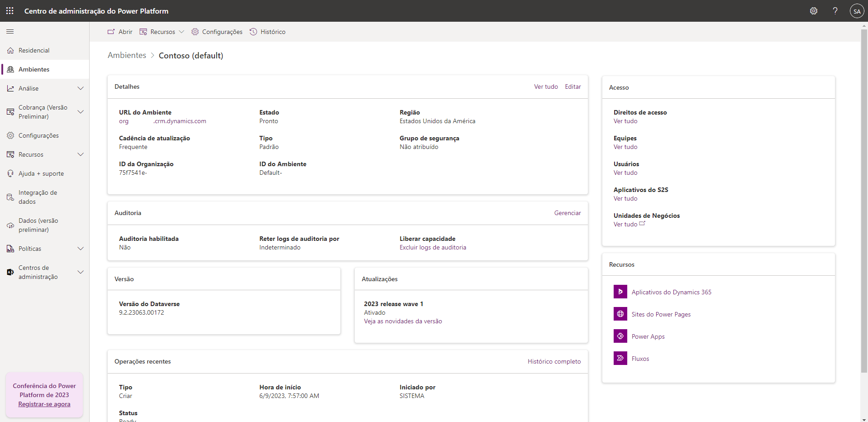The image size is (868, 422).
Task: Click the settings gear in header
Action: pos(813,11)
